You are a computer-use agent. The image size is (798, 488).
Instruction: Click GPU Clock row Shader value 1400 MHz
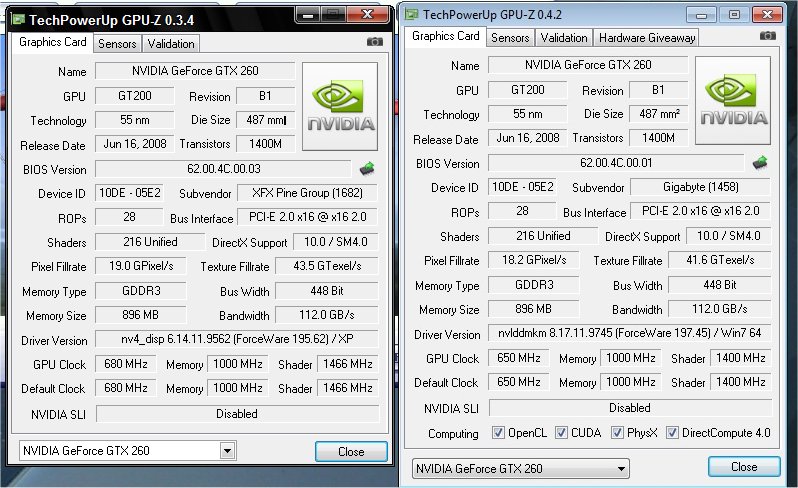point(740,358)
